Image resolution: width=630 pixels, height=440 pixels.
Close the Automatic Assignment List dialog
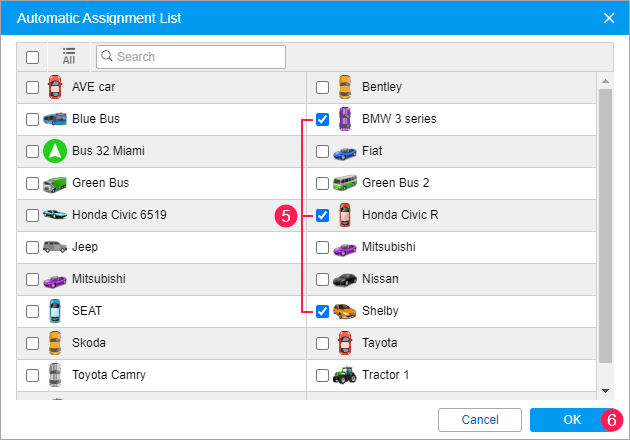[x=609, y=18]
